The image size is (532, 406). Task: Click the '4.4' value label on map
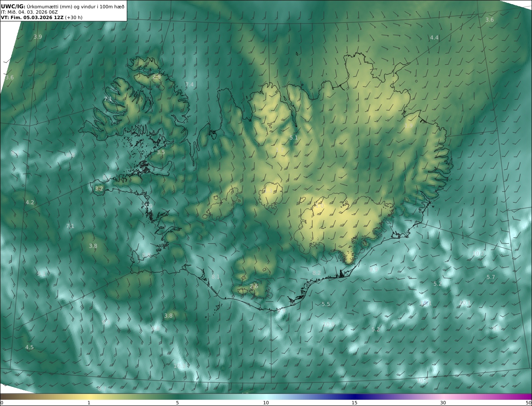[434, 38]
